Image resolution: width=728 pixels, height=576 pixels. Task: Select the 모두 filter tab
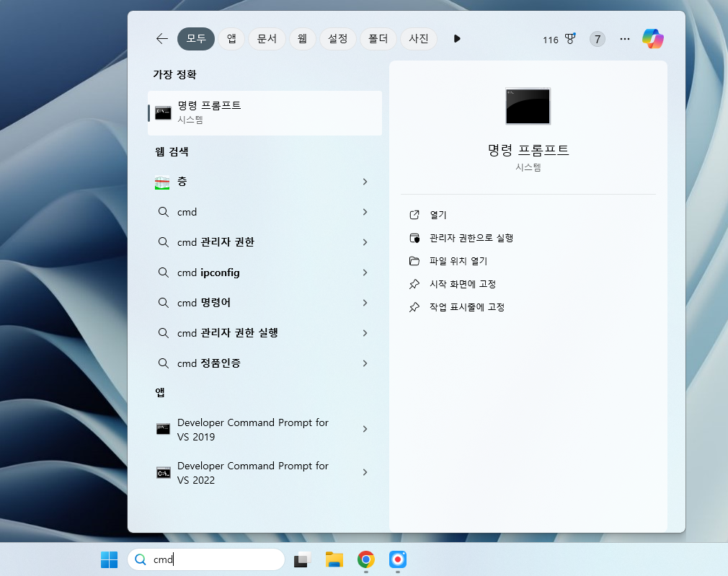[x=196, y=38]
